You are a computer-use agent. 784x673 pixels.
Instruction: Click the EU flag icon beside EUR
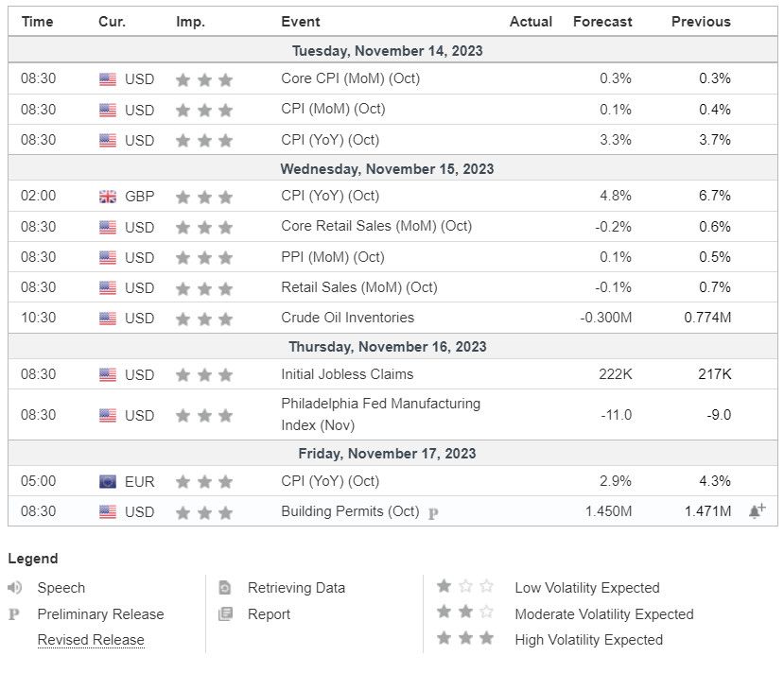[108, 481]
